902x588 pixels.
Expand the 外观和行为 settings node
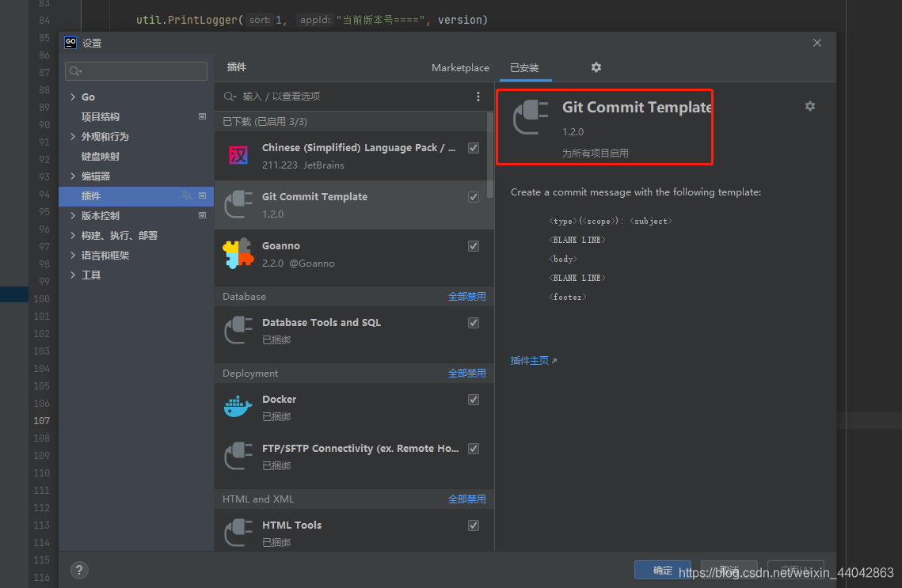[73, 136]
